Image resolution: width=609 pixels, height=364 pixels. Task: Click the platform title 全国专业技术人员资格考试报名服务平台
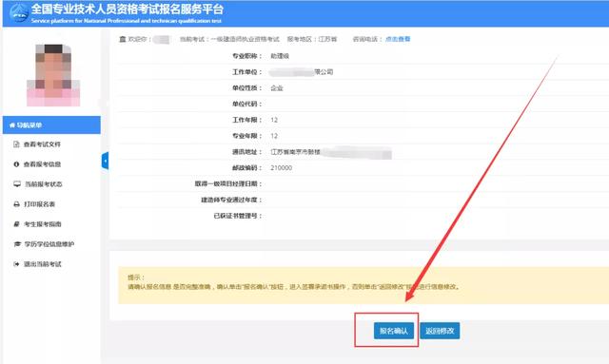click(x=128, y=9)
